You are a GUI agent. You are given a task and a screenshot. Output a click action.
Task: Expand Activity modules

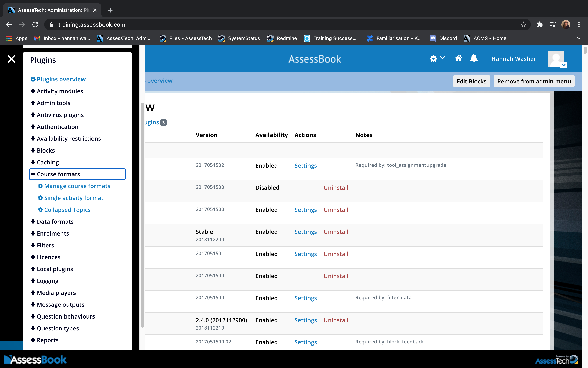(57, 91)
